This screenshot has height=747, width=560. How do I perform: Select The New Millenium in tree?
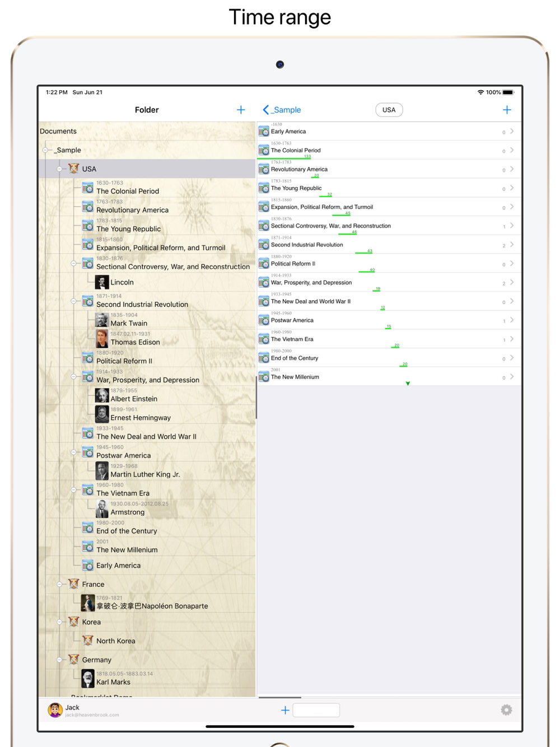click(127, 550)
